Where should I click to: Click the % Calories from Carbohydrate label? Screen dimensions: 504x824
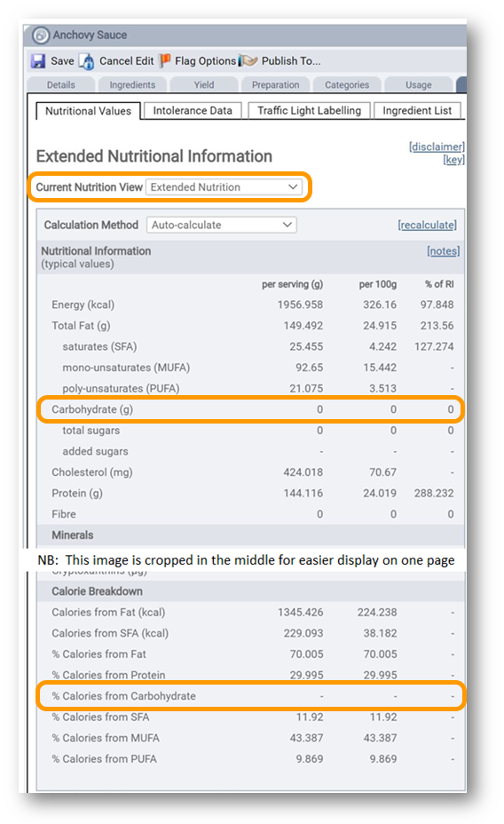point(123,696)
